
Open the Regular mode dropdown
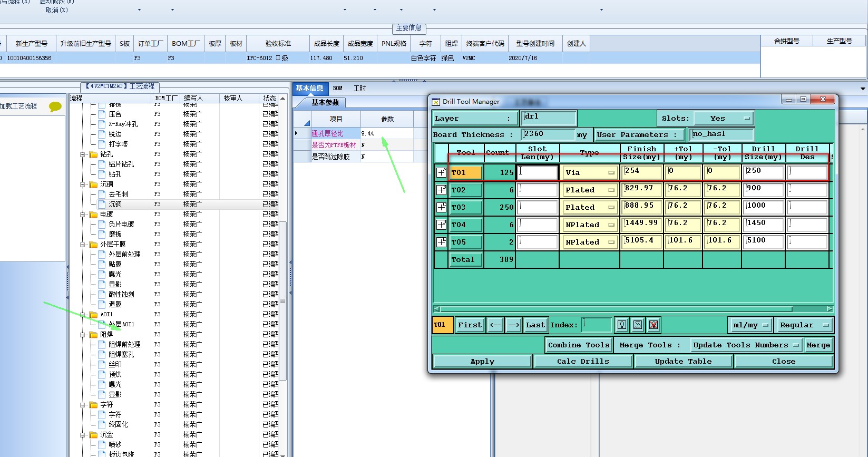(804, 325)
